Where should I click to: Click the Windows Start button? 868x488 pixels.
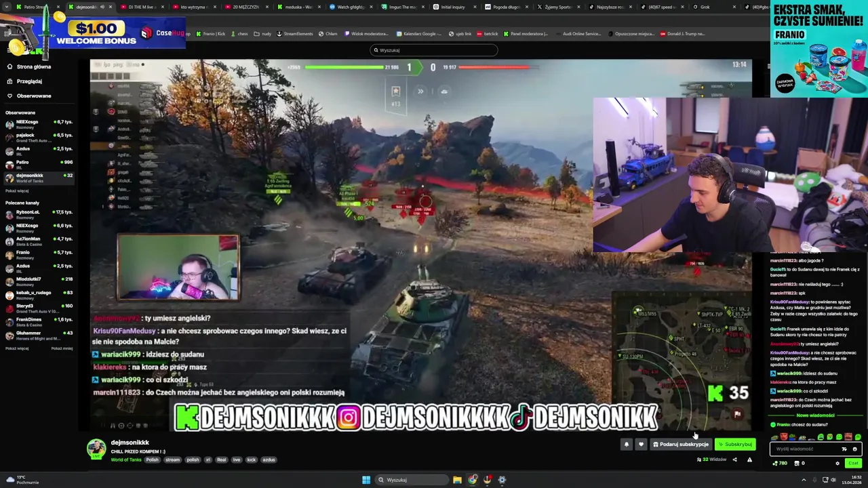[x=366, y=480]
